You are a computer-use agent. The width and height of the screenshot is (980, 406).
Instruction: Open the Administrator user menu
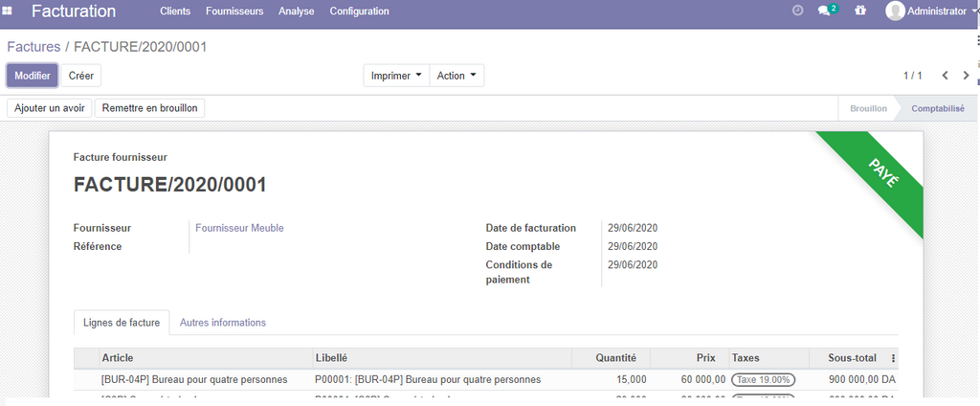(x=937, y=11)
